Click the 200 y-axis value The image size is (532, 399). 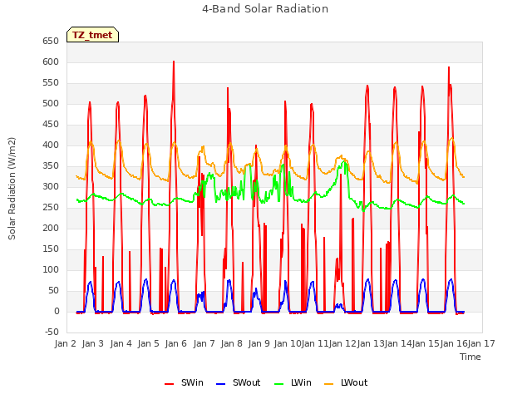point(51,229)
